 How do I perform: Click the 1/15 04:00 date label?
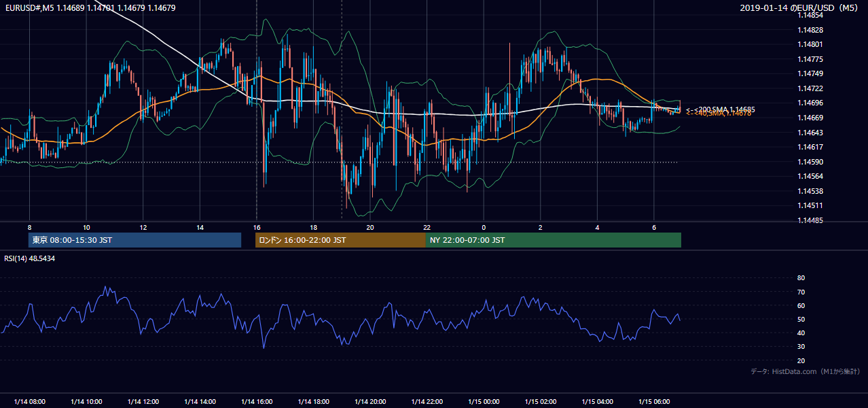[597, 402]
